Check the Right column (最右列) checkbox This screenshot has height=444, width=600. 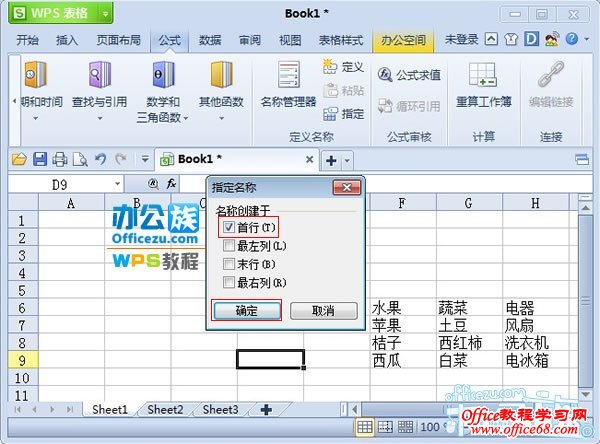228,282
